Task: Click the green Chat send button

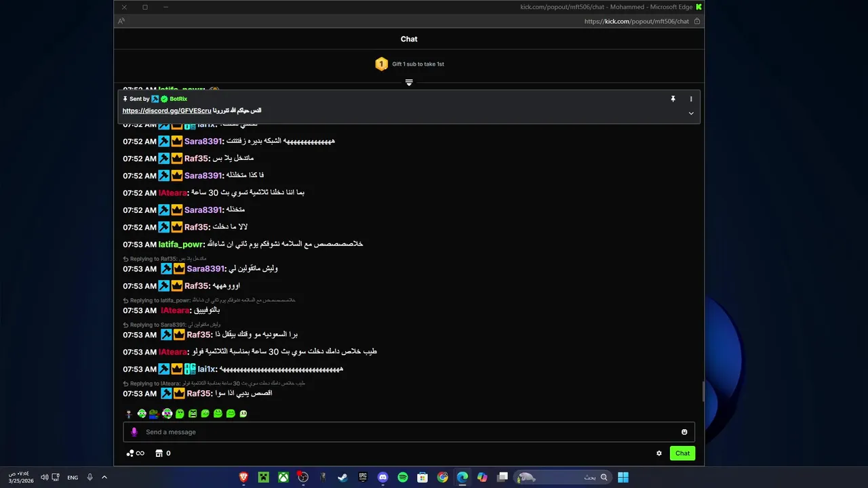Action: point(682,453)
